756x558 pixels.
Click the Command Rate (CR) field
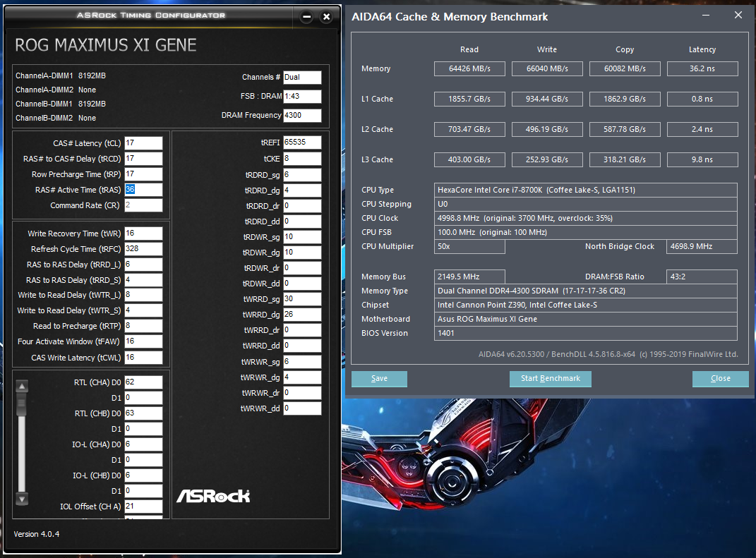click(143, 205)
